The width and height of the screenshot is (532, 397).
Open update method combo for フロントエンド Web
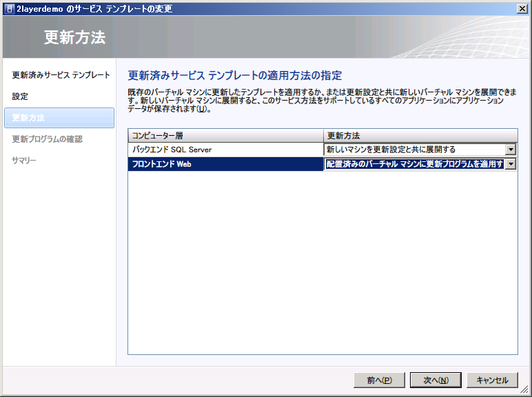coord(420,164)
